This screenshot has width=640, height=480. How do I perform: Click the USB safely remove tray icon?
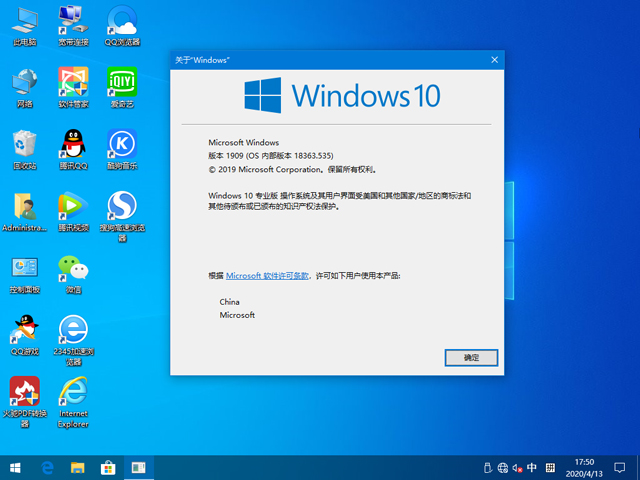[487, 468]
